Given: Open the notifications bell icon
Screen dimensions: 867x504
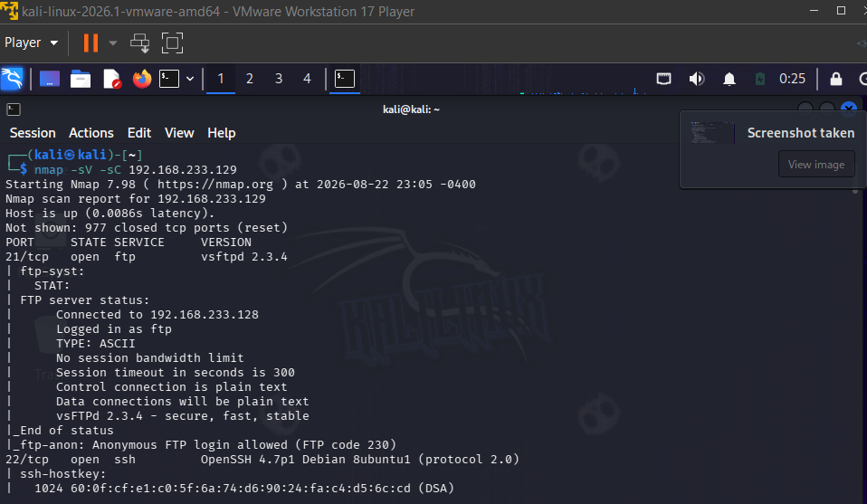Looking at the screenshot, I should coord(729,79).
